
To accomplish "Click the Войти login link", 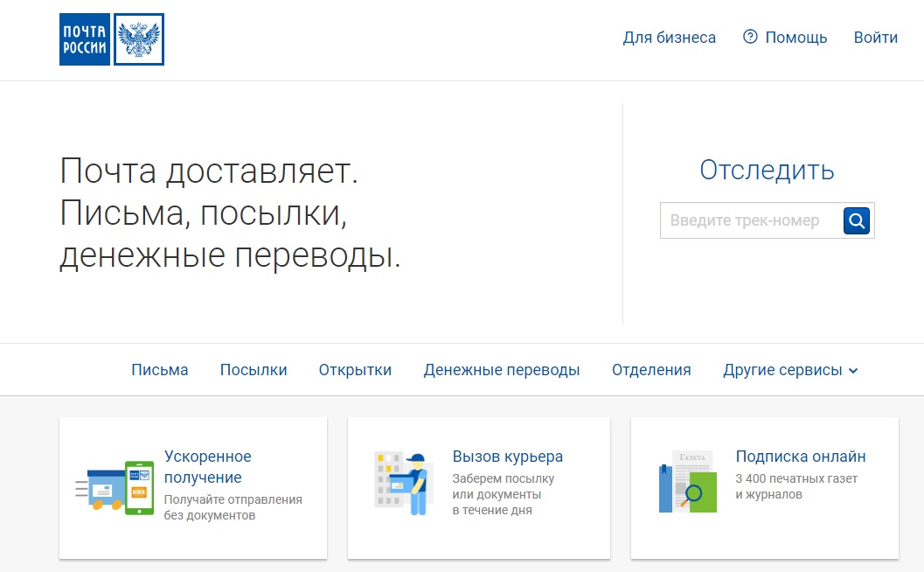I will click(x=876, y=37).
